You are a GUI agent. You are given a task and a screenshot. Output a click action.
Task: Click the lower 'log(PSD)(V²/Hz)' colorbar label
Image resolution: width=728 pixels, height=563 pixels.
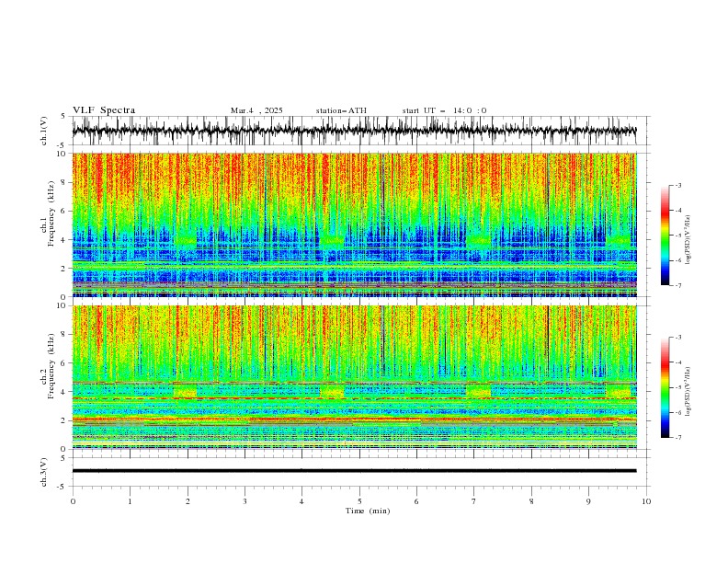(688, 391)
